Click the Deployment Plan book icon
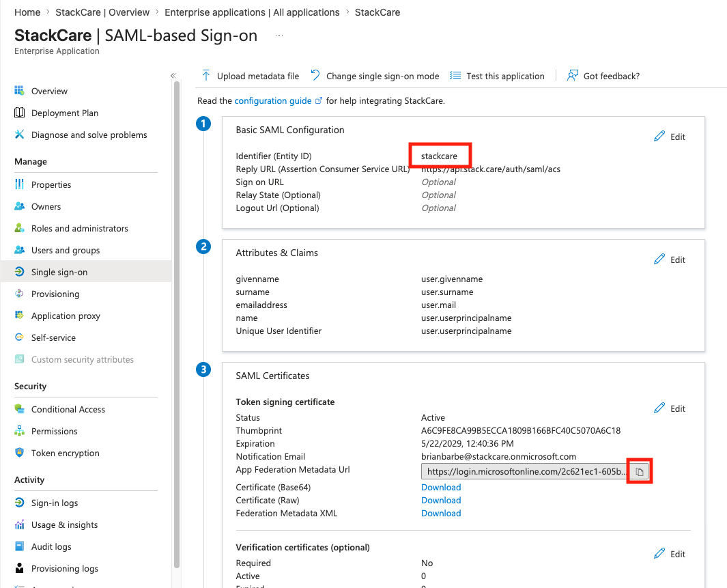Screen dimensions: 727x588 (x=19, y=112)
